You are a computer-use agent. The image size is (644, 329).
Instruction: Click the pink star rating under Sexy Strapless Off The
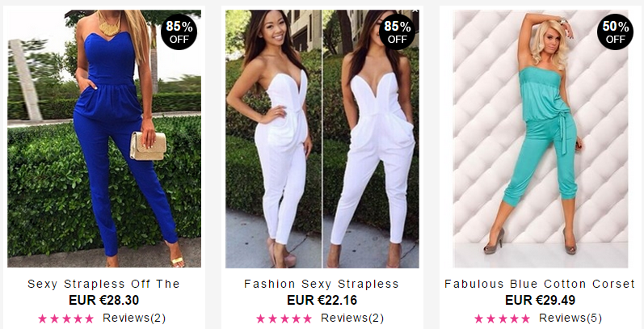pos(66,318)
